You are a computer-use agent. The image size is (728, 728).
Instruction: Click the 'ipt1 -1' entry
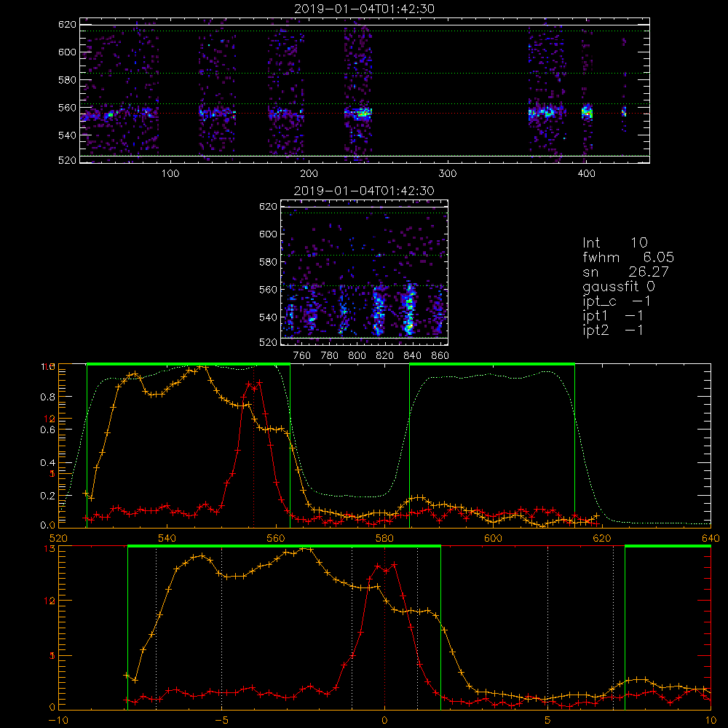(612, 316)
